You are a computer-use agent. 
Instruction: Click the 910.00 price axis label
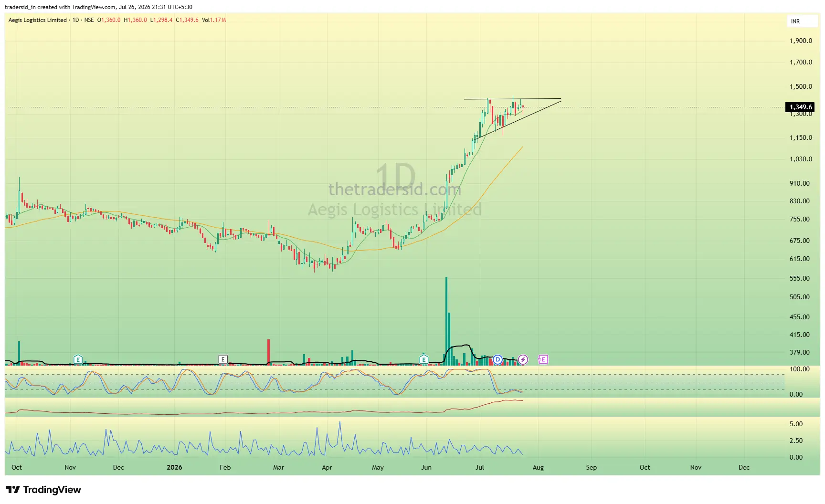[x=800, y=183]
